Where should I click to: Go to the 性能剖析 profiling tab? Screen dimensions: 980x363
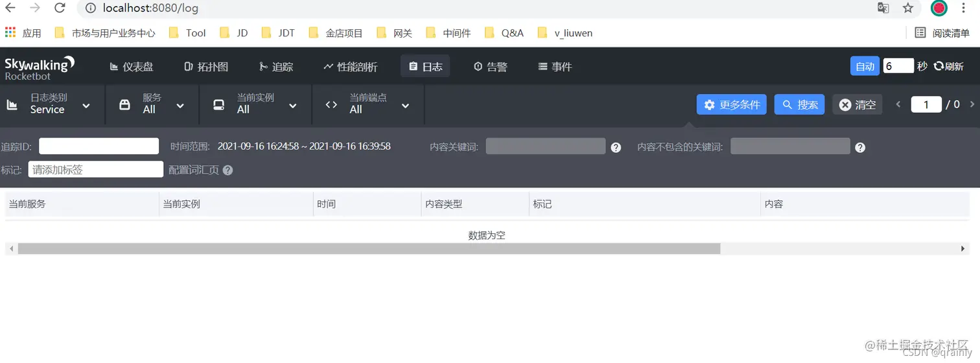[x=351, y=67]
